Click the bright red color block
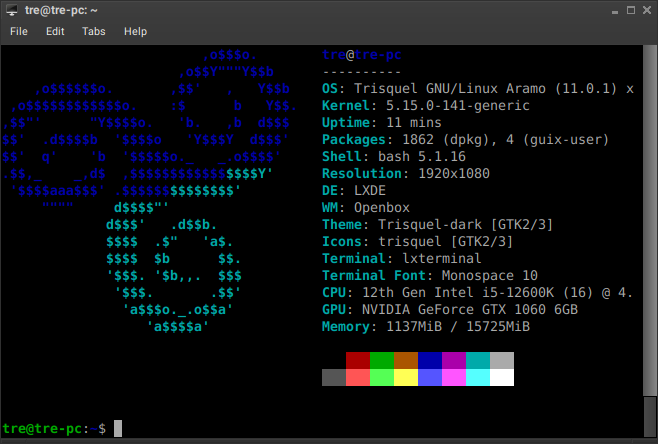 (x=358, y=377)
